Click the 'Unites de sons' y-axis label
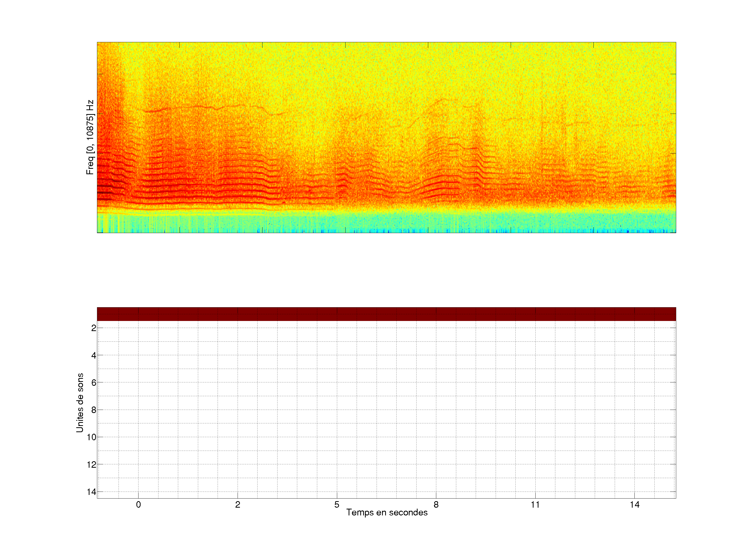The height and width of the screenshot is (560, 747). [80, 403]
